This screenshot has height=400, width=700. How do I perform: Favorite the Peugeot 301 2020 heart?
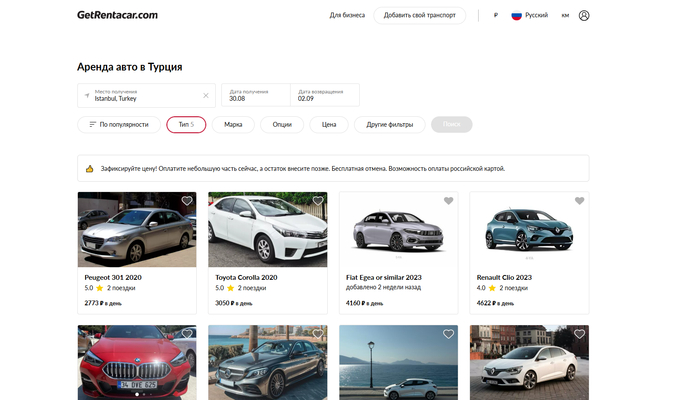coord(186,201)
